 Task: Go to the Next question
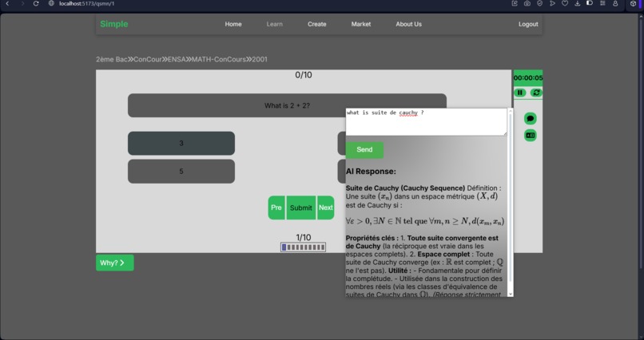pos(326,208)
